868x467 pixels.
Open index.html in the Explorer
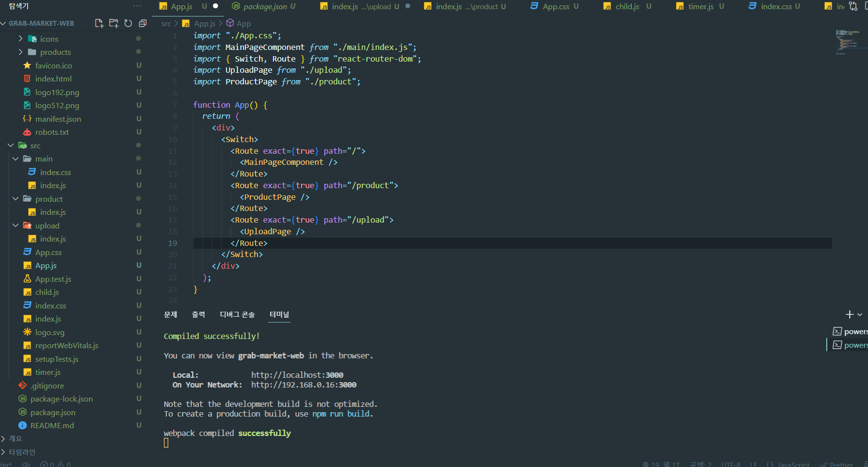53,79
